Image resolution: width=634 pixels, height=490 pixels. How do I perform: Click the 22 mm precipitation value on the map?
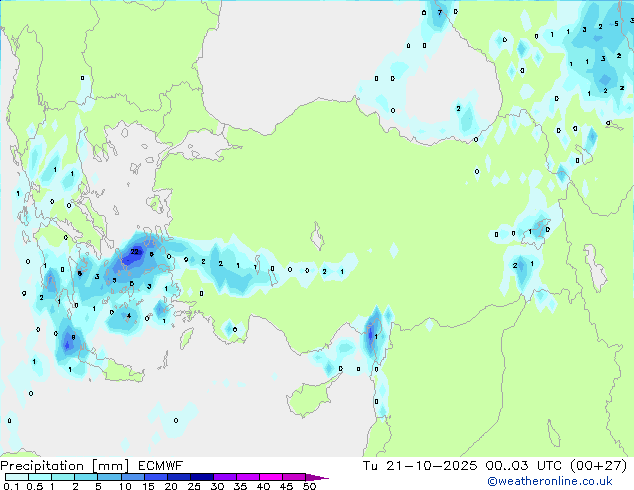134,252
